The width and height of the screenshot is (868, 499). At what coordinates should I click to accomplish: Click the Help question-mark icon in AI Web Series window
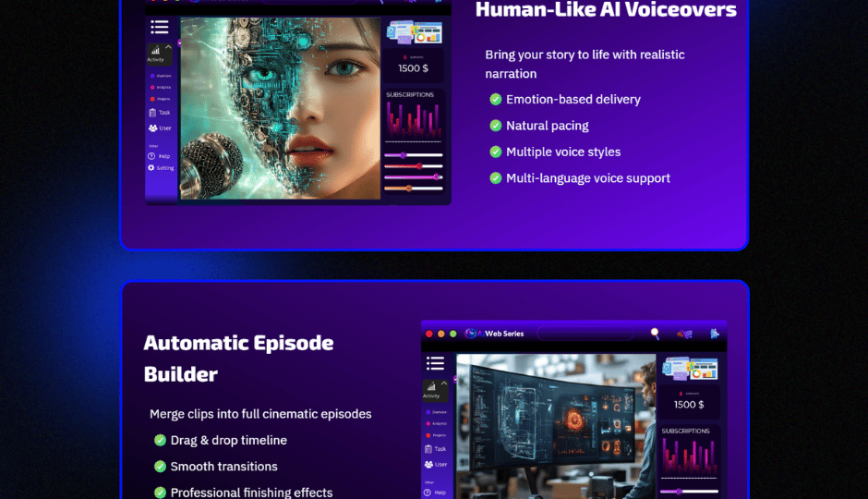pyautogui.click(x=428, y=493)
